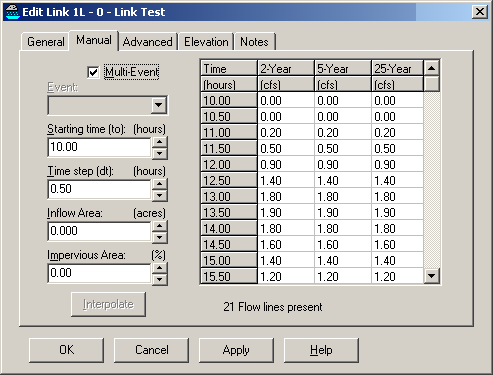Click 25-Year flow cell at 12.00 hours
The height and width of the screenshot is (375, 493).
tap(397, 164)
